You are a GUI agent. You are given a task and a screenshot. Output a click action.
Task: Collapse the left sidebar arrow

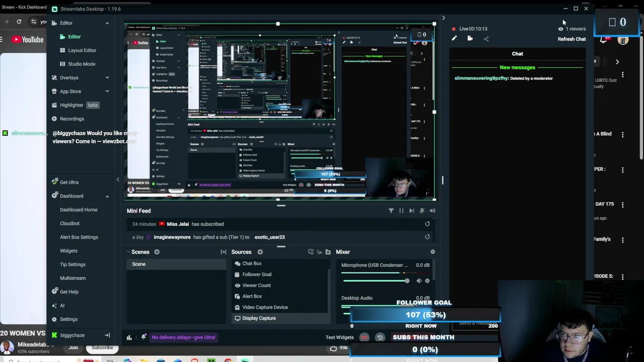pyautogui.click(x=118, y=179)
